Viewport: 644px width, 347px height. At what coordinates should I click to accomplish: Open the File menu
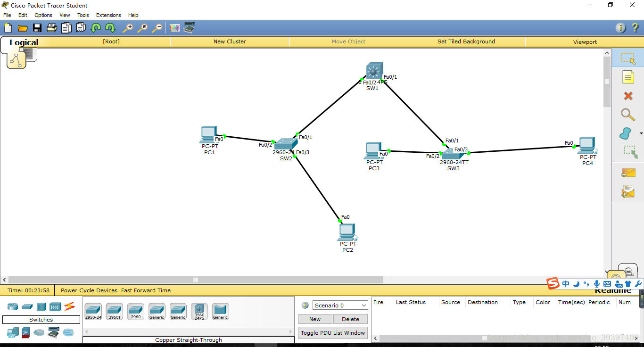pyautogui.click(x=7, y=15)
